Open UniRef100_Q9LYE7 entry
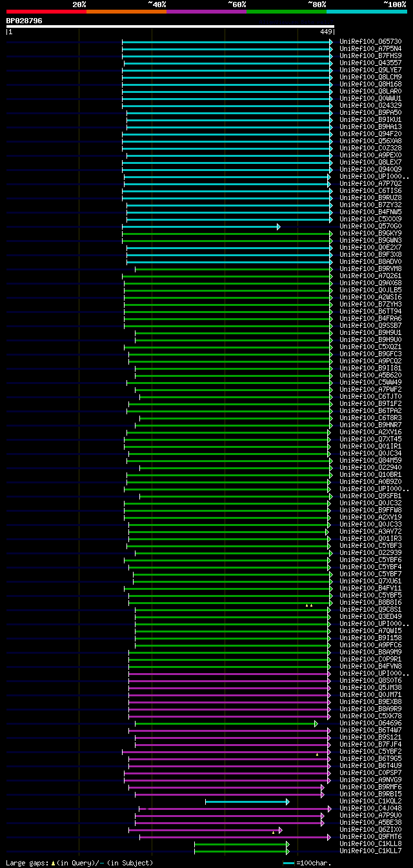 pos(371,70)
